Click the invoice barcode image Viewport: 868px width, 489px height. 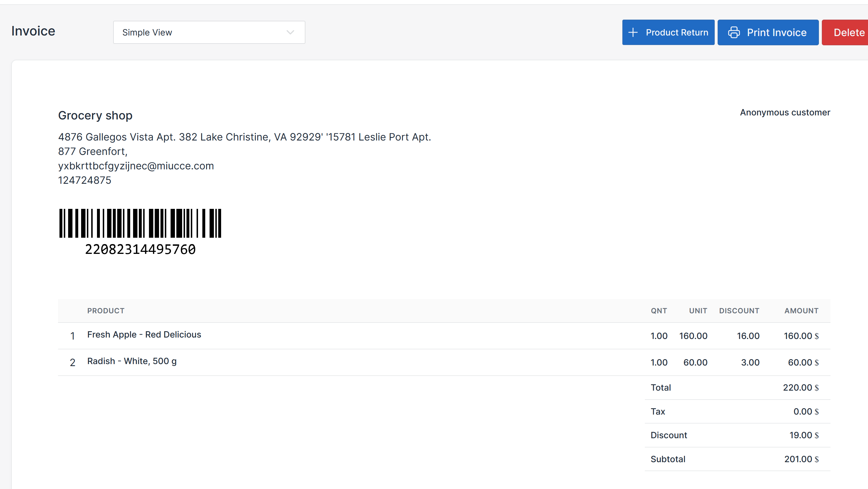coord(140,223)
